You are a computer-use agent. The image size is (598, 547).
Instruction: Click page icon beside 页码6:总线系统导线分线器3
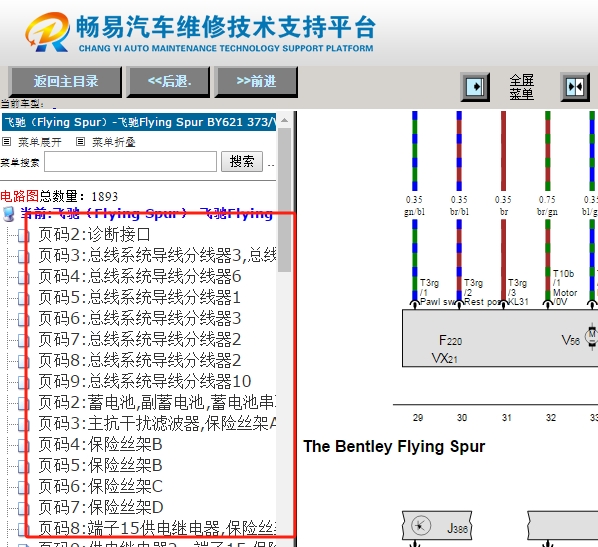23,320
